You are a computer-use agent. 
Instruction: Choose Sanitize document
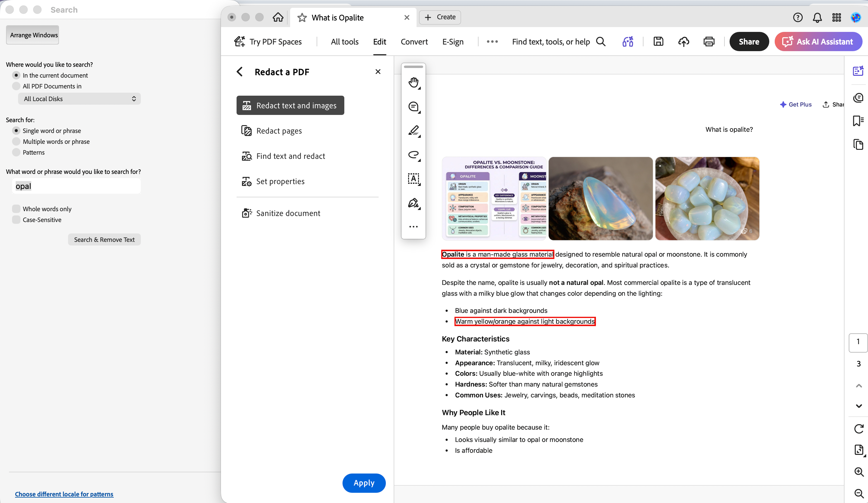[281, 213]
